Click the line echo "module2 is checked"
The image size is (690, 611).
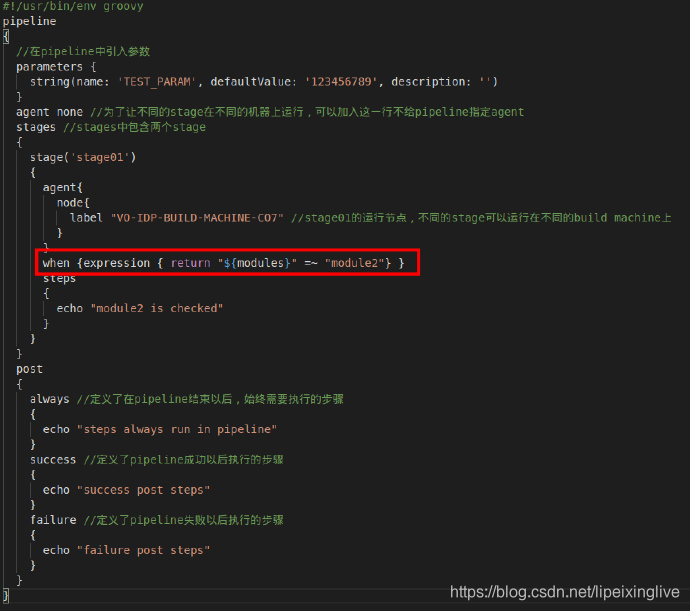coord(139,309)
